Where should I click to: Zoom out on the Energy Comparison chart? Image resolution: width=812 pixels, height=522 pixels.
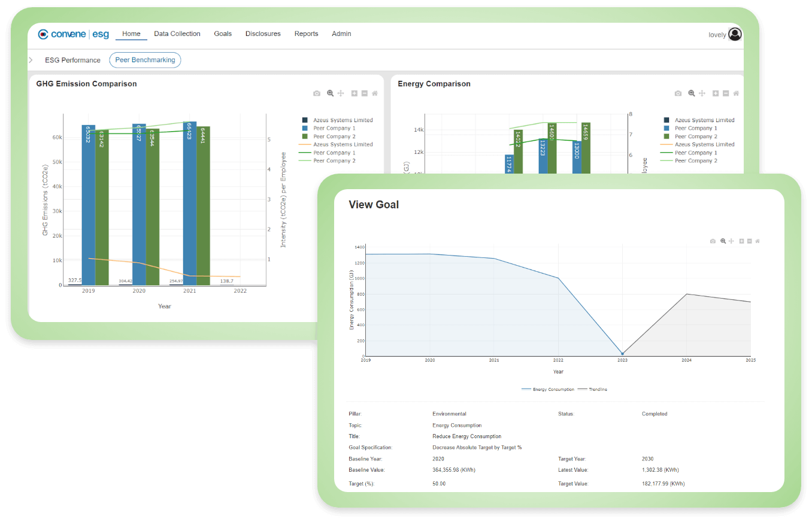pos(726,93)
